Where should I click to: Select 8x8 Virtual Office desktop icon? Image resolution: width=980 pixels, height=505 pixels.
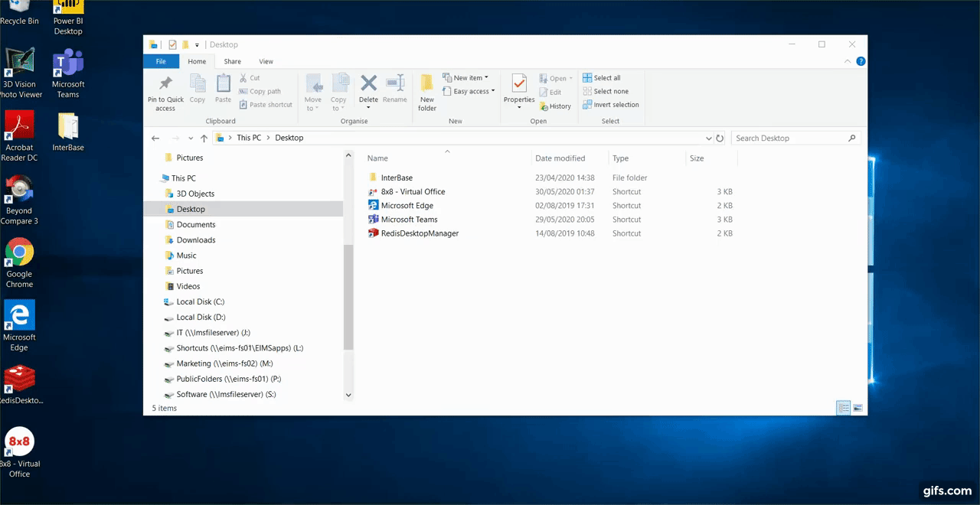coord(19,452)
